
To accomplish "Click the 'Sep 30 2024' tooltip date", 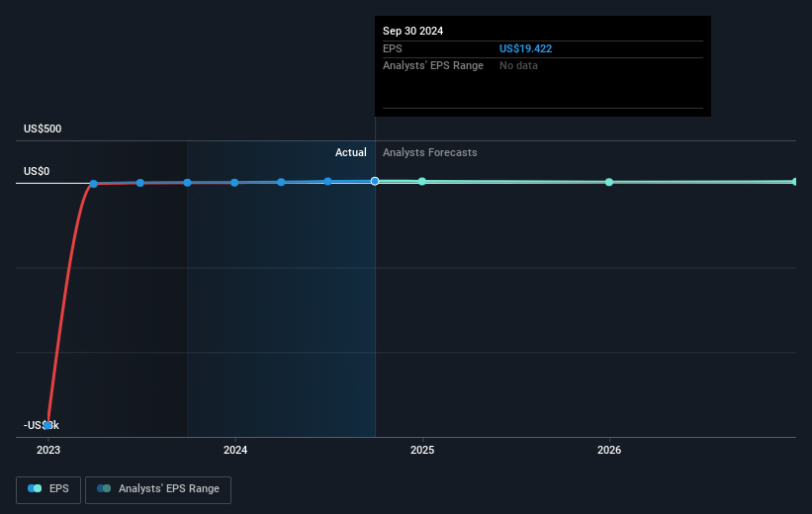I will pyautogui.click(x=412, y=31).
